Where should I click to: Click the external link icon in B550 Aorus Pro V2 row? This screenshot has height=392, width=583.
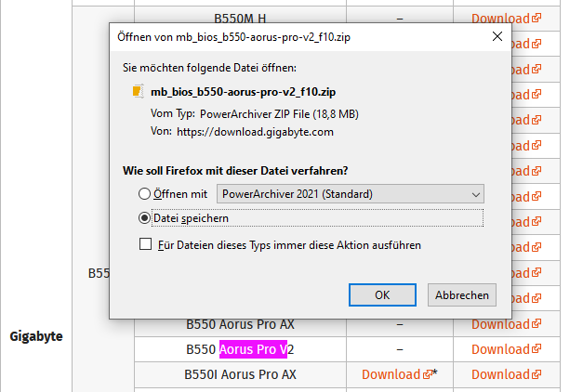click(x=537, y=348)
